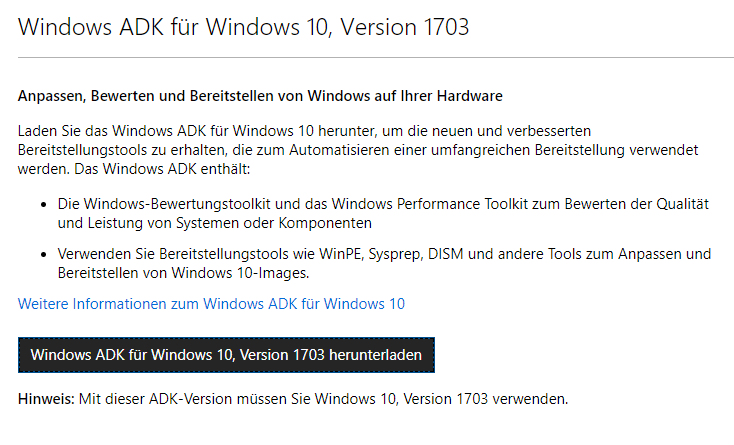This screenshot has height=445, width=734.
Task: Click the bold Hinweis: label
Action: tap(46, 399)
